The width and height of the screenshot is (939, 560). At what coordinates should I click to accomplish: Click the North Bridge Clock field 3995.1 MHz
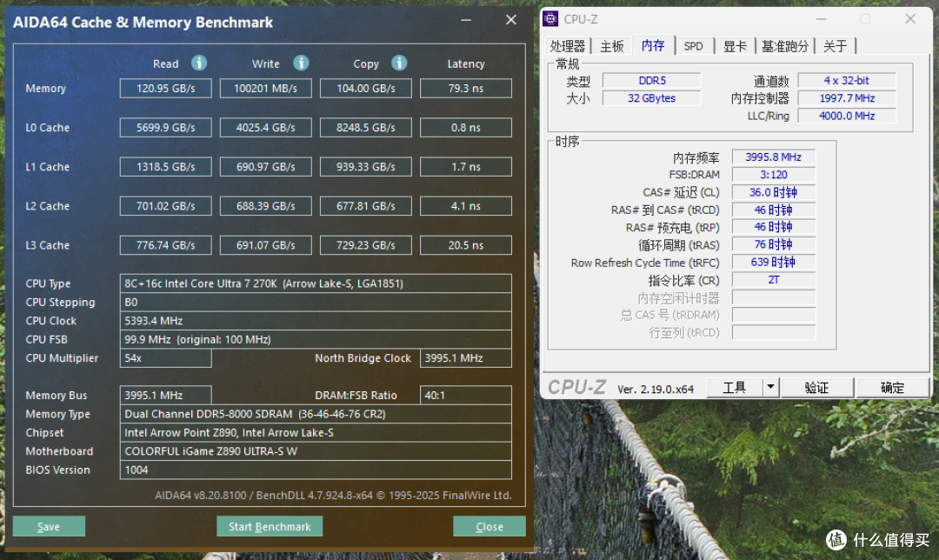[x=466, y=358]
